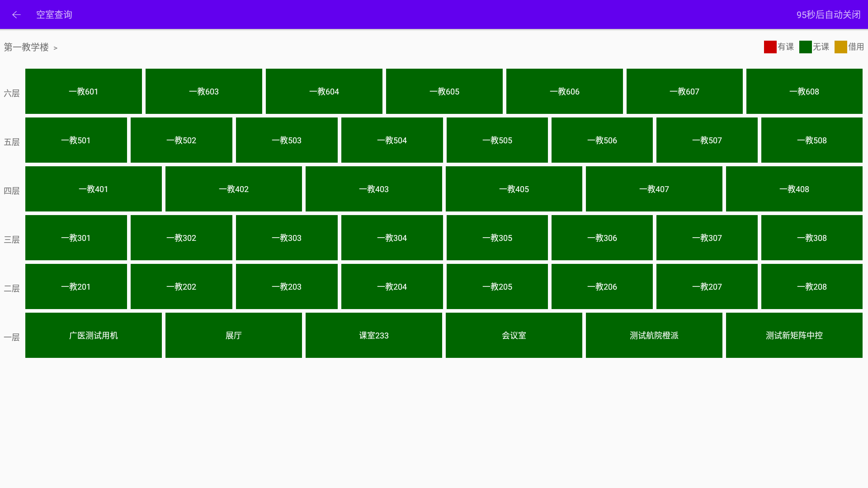Click the 二层 floor label
Image resolution: width=868 pixels, height=488 pixels.
point(12,289)
